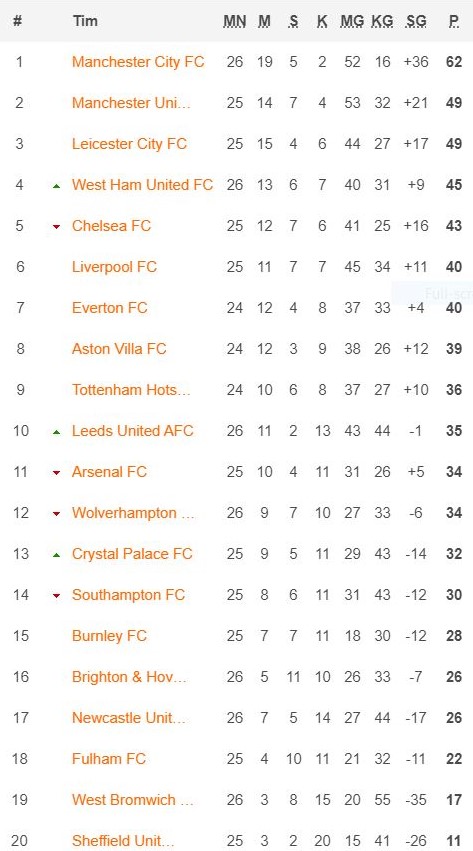The image size is (473, 851).
Task: Click the MG column header
Action: pos(352,21)
